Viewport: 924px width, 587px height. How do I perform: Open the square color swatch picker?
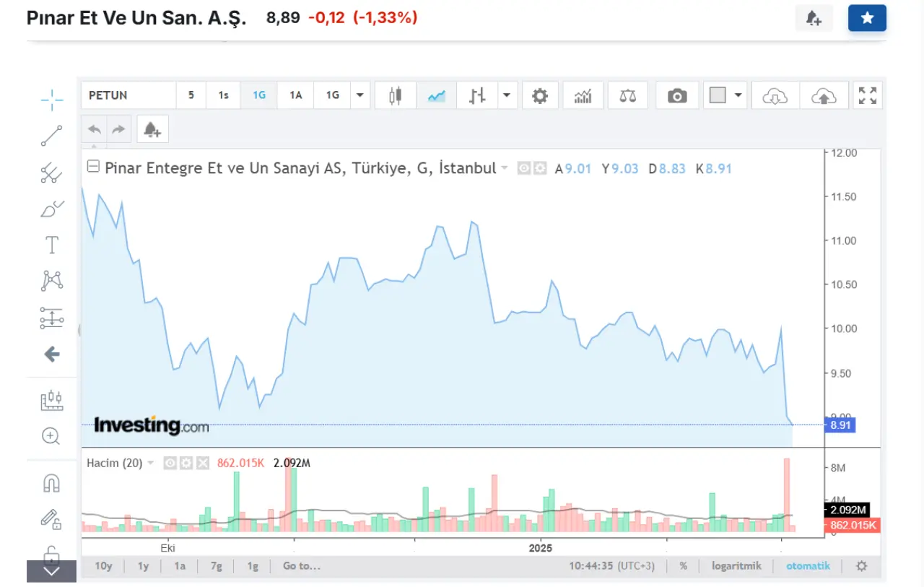click(x=717, y=95)
